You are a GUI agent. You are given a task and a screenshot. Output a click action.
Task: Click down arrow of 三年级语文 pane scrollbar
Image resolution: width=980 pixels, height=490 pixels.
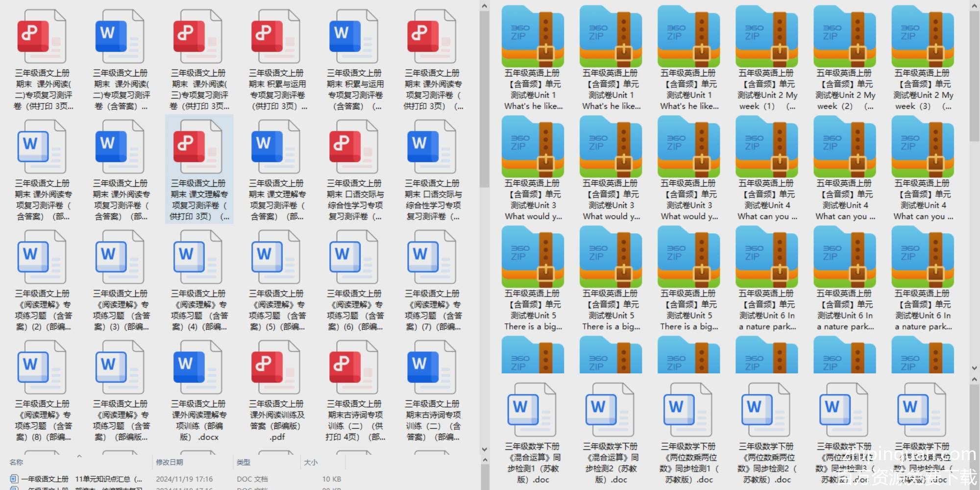click(485, 449)
